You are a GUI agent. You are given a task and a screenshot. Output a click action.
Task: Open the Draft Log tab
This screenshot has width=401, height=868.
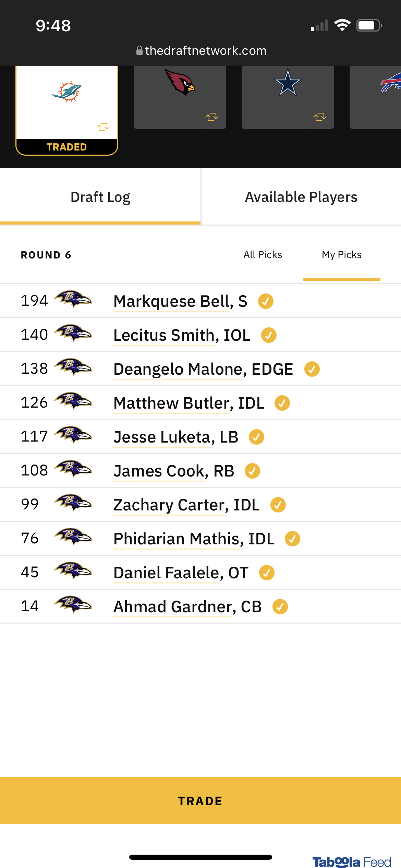[x=100, y=197]
